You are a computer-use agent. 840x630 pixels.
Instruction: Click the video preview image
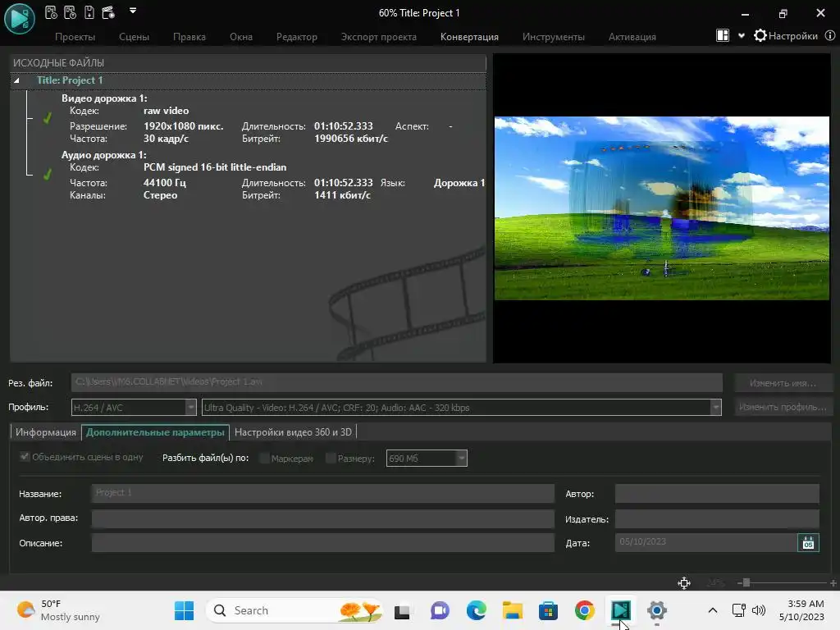click(x=662, y=208)
